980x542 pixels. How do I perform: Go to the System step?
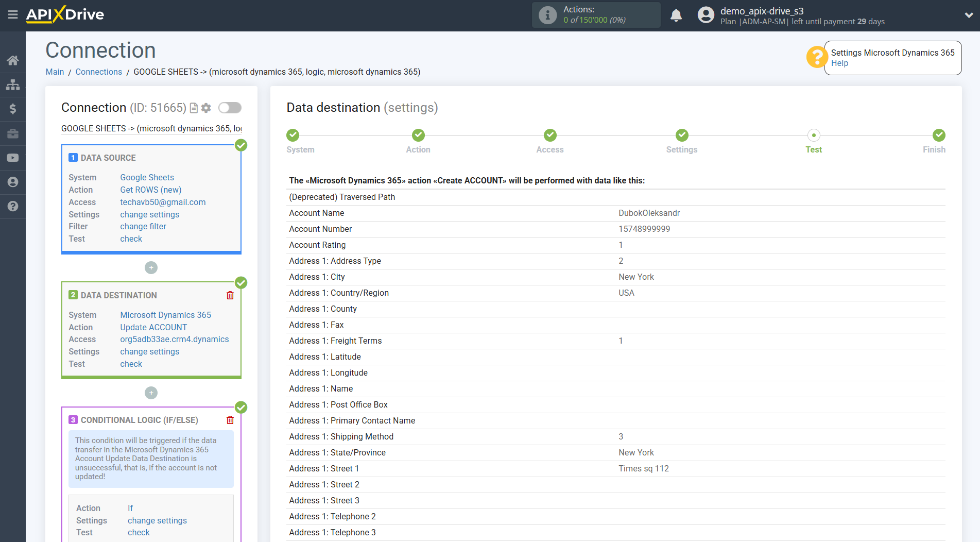tap(293, 135)
